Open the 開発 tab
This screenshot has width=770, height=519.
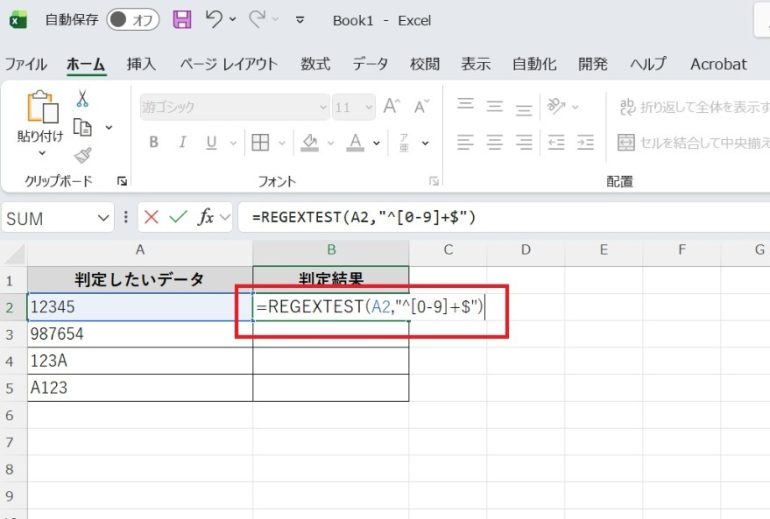pos(593,64)
